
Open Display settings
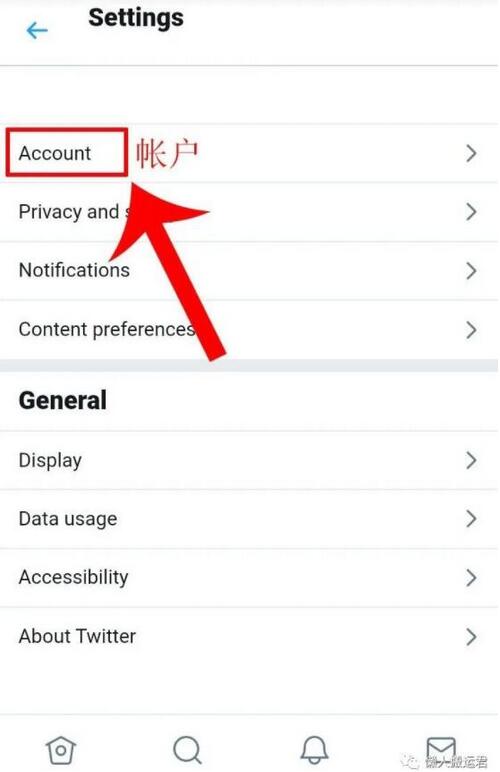(x=250, y=460)
